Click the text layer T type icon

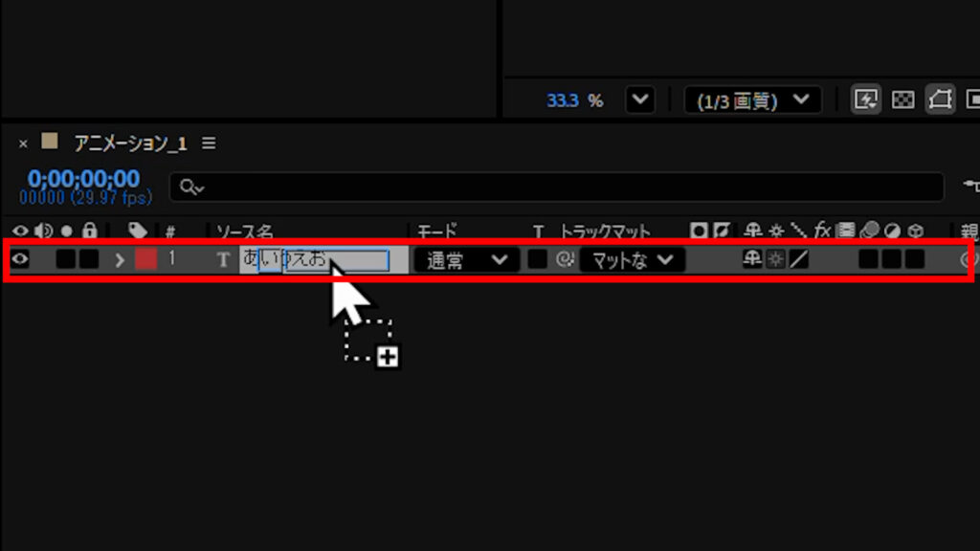(x=223, y=259)
